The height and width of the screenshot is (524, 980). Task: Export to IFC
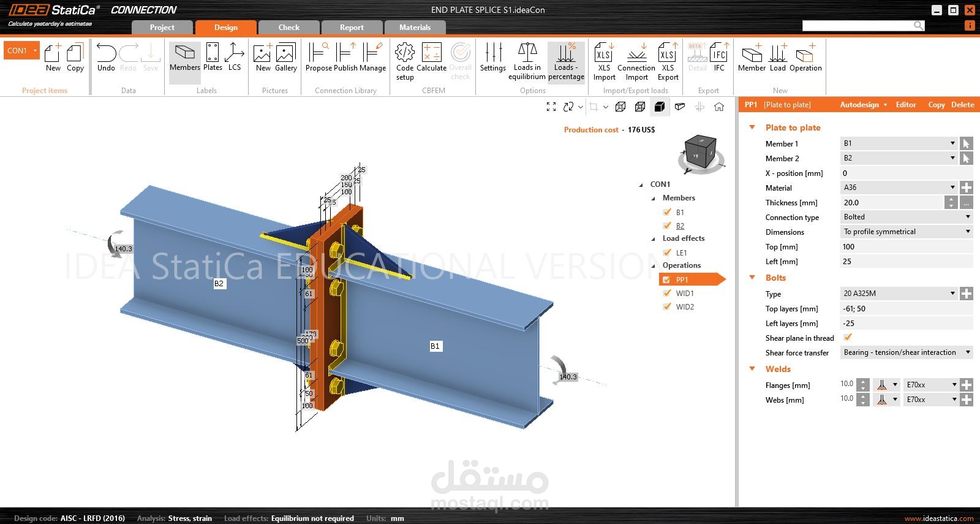(x=719, y=58)
